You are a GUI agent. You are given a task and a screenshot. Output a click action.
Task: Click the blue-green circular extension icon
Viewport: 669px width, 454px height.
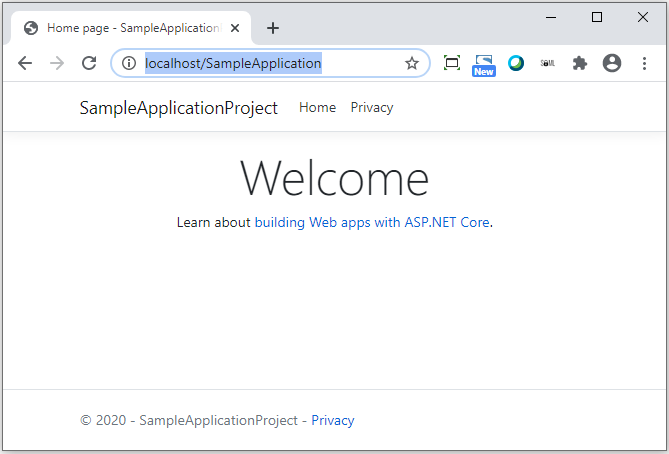516,63
